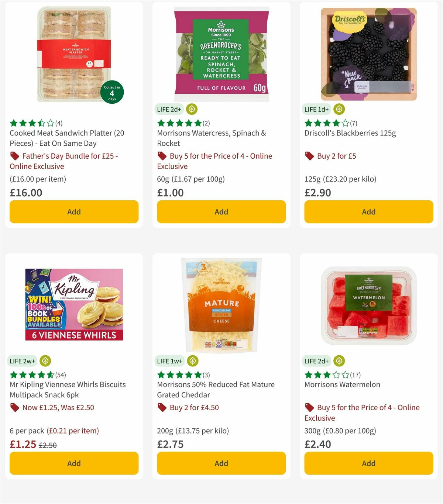
Task: Click the leaf icon on Driscoll's Blackberries card
Action: coord(339,109)
